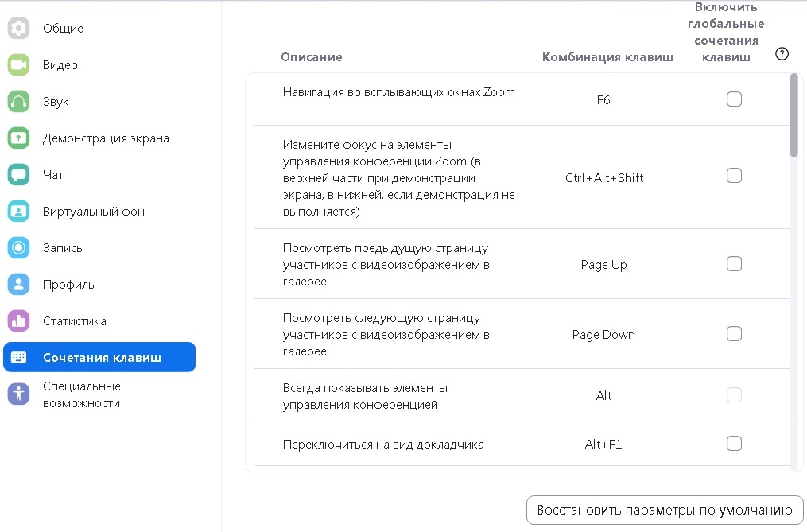Click 'Включить глобальные сочетания клавиш' header

click(726, 32)
